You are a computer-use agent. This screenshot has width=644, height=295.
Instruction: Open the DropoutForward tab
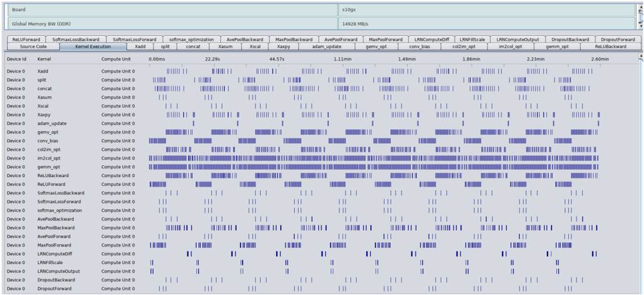point(617,39)
